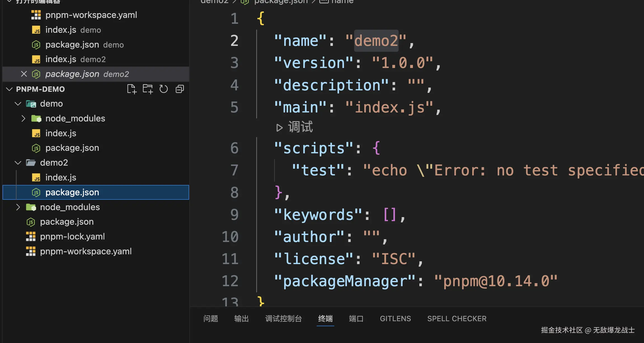Image resolution: width=644 pixels, height=343 pixels.
Task: Click the debug play icon above scripts
Action: pyautogui.click(x=279, y=128)
